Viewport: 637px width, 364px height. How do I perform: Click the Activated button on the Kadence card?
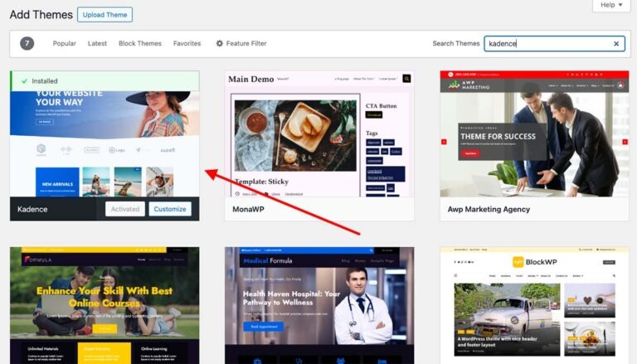point(125,209)
